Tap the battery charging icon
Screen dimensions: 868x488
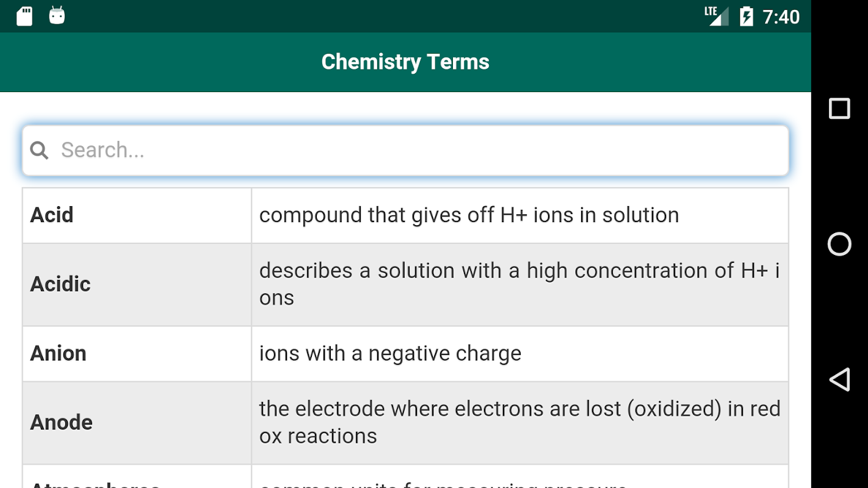[746, 16]
